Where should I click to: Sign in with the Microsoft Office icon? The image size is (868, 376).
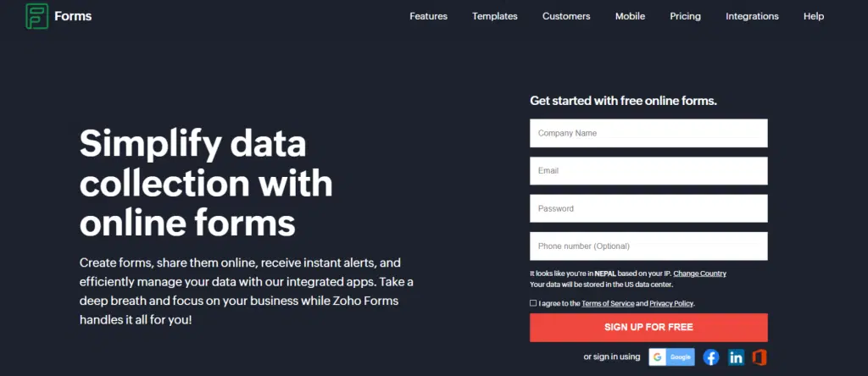pyautogui.click(x=759, y=357)
